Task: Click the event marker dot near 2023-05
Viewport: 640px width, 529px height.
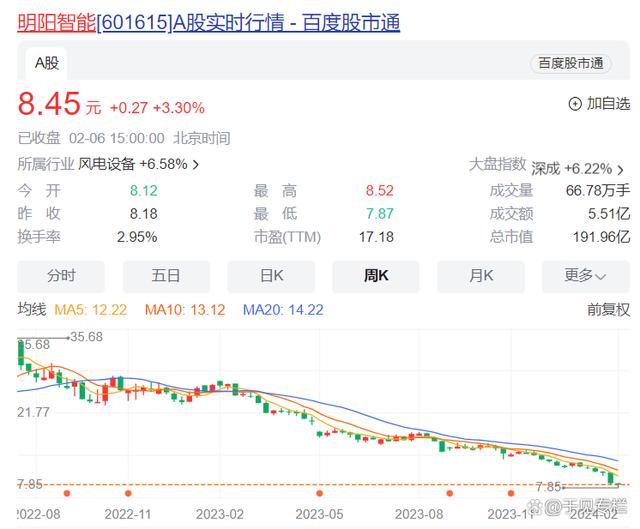Action: 320,493
